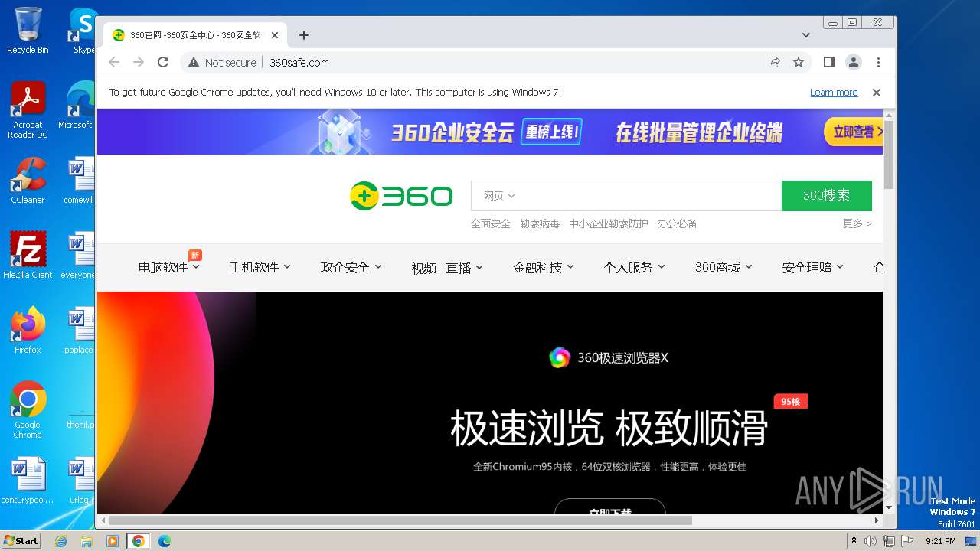Viewport: 980px width, 551px height.
Task: Open the Chrome profile avatar
Action: point(853,63)
